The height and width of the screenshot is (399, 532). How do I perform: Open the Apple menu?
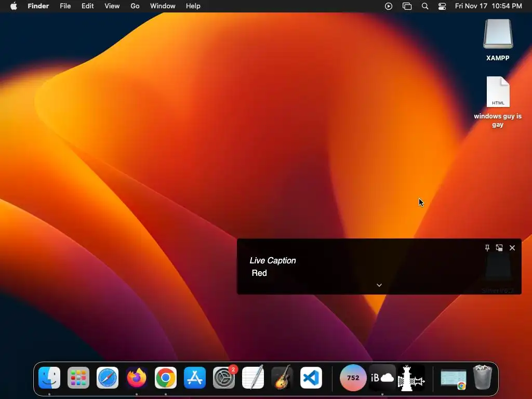[14, 6]
